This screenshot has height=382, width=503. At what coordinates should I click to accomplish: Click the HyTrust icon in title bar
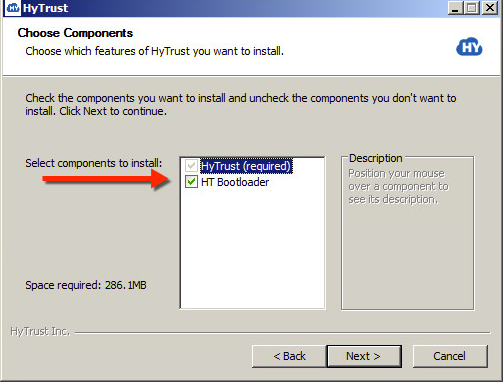[x=13, y=7]
